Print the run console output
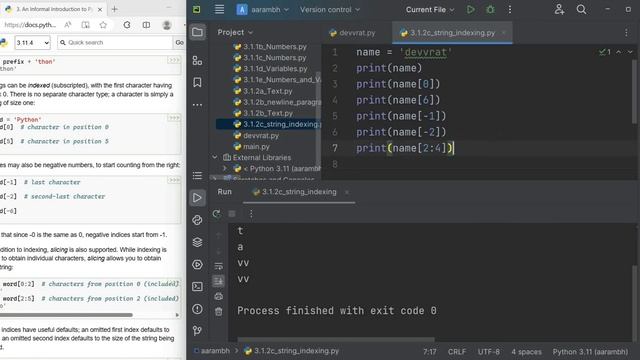This screenshot has width=640, height=360. (x=218, y=296)
